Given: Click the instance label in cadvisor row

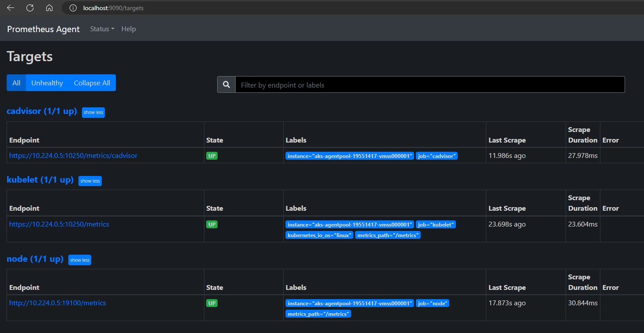Looking at the screenshot, I should point(350,156).
